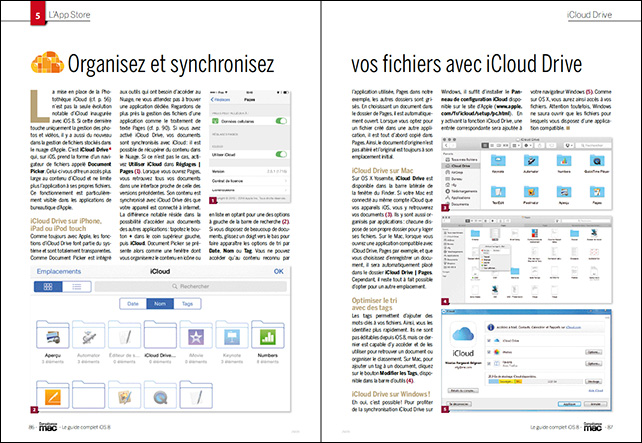Image resolution: width=642 pixels, height=443 pixels.
Task: Open Numbers folder in Finder iCloud Drive
Action: 564,160
